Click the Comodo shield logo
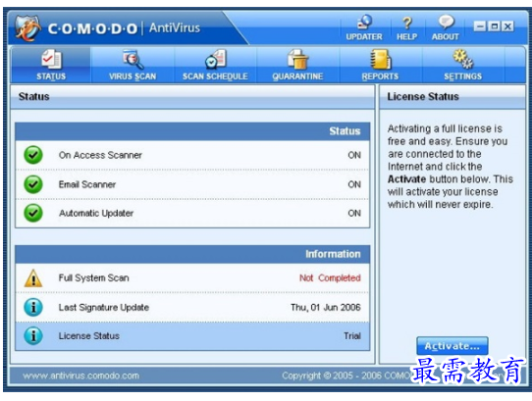This screenshot has width=532, height=401. (28, 27)
